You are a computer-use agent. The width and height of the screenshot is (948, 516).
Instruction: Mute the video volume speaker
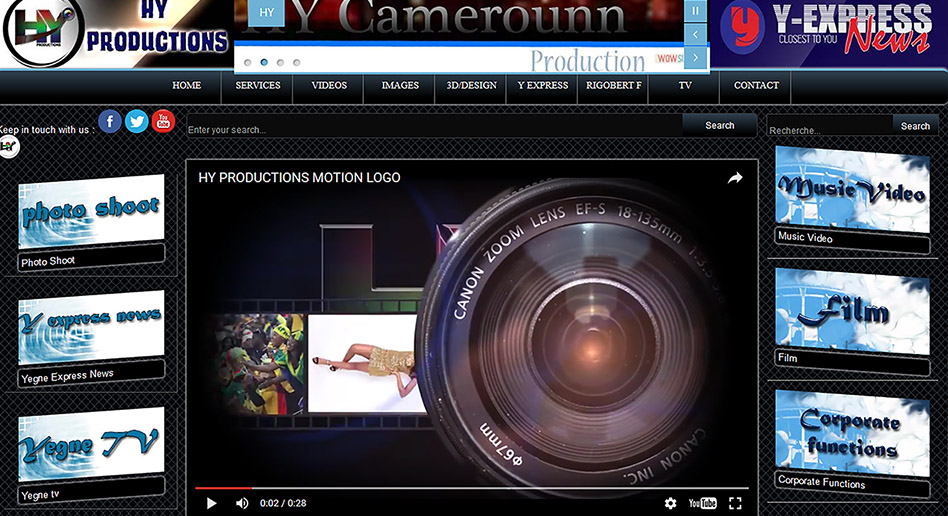click(242, 503)
